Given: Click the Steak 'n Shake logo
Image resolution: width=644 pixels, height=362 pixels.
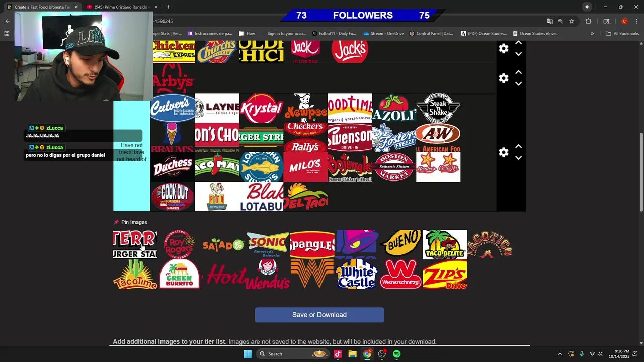Looking at the screenshot, I should tap(438, 108).
